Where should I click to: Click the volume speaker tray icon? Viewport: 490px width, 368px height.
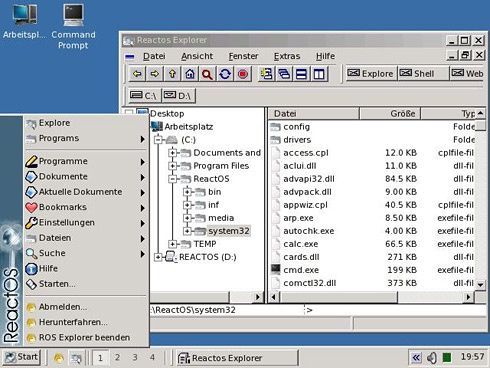click(x=432, y=358)
